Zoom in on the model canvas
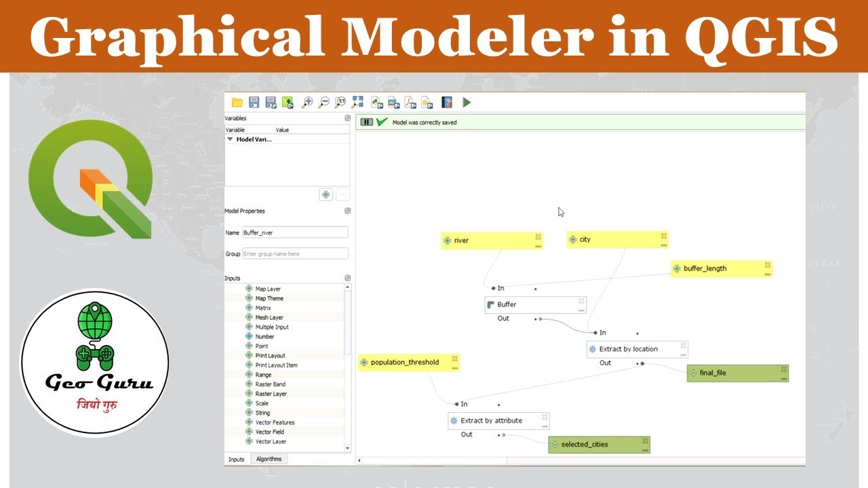 tap(307, 102)
